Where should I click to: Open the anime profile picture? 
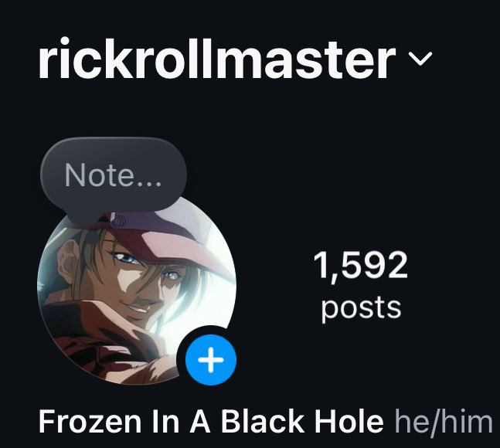coord(137,290)
